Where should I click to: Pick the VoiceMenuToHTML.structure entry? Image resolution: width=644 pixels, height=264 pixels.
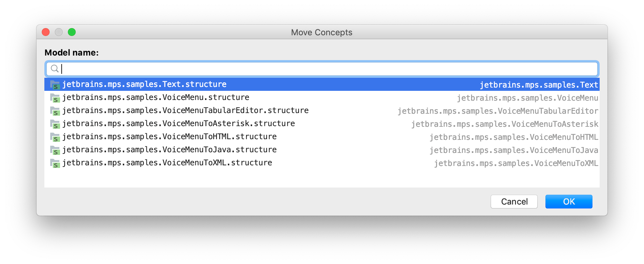(170, 137)
